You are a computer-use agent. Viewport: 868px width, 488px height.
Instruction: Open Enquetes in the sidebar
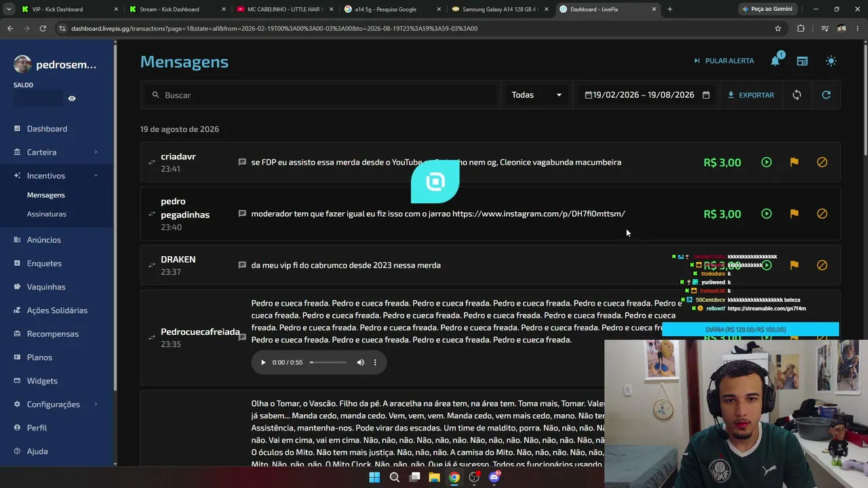(x=44, y=264)
